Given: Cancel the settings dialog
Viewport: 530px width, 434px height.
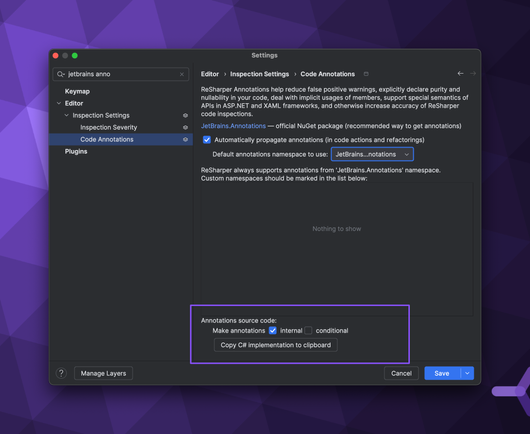Looking at the screenshot, I should click(x=401, y=373).
